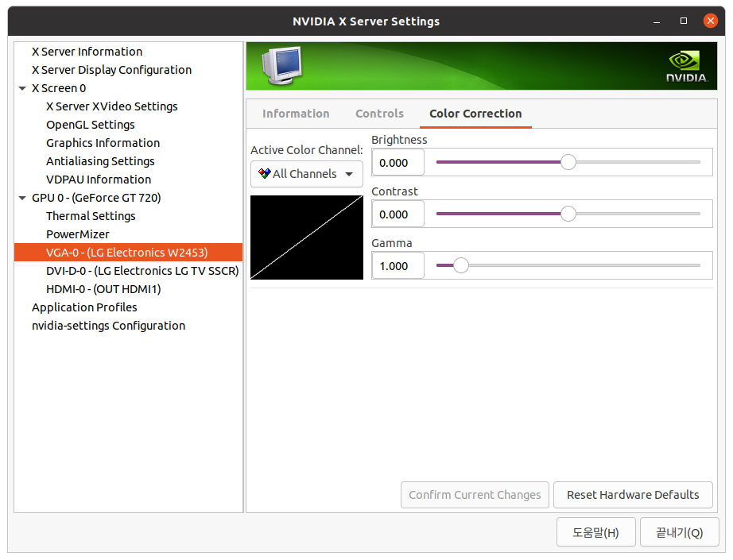Click the Contrast slider track right side
The width and height of the screenshot is (733, 560).
(x=638, y=214)
